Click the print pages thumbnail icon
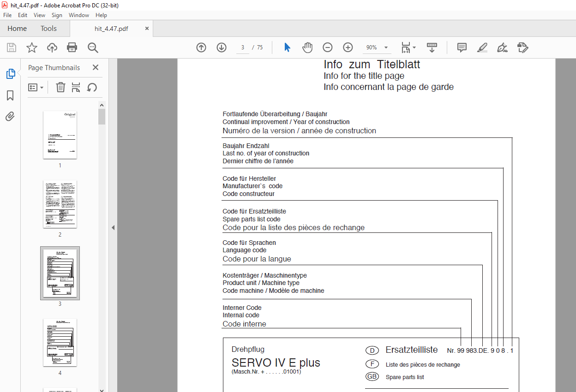This screenshot has width=576, height=392. [76, 87]
